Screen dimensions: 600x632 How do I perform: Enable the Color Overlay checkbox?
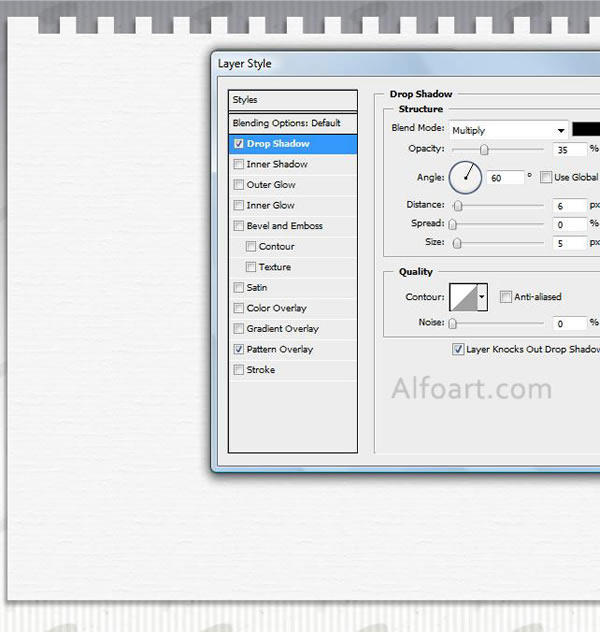[239, 308]
